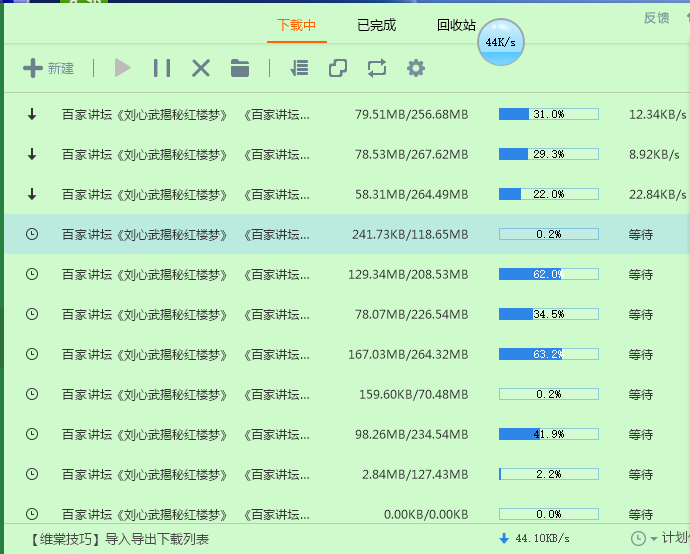Click the 29.3% progress bar
Image resolution: width=690 pixels, height=554 pixels.
[549, 154]
